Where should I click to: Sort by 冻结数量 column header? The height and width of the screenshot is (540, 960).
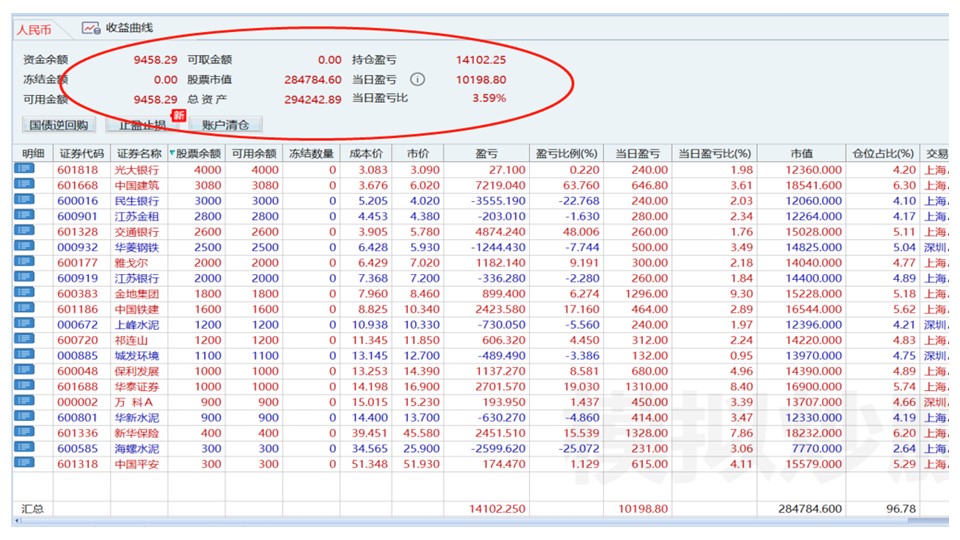[311, 153]
